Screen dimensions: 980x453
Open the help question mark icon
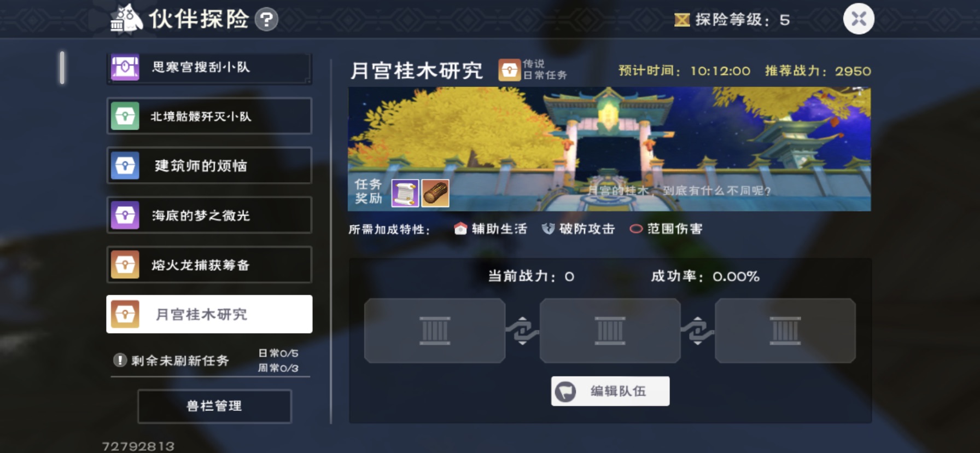click(266, 20)
